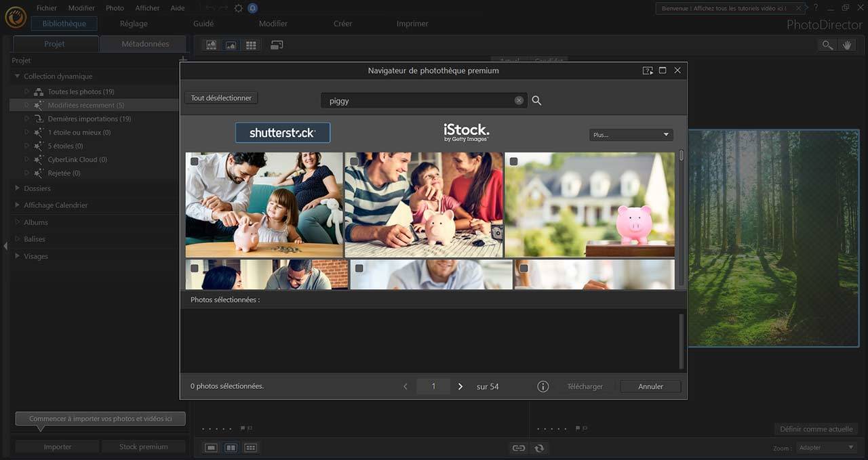Open the Zoom Adapter dropdown
The height and width of the screenshot is (460, 868).
pos(826,448)
